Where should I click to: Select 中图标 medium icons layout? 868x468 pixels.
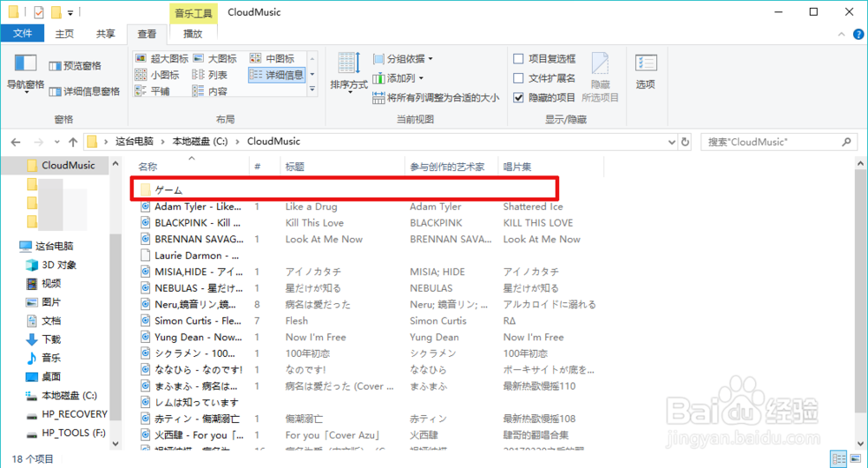pos(273,59)
